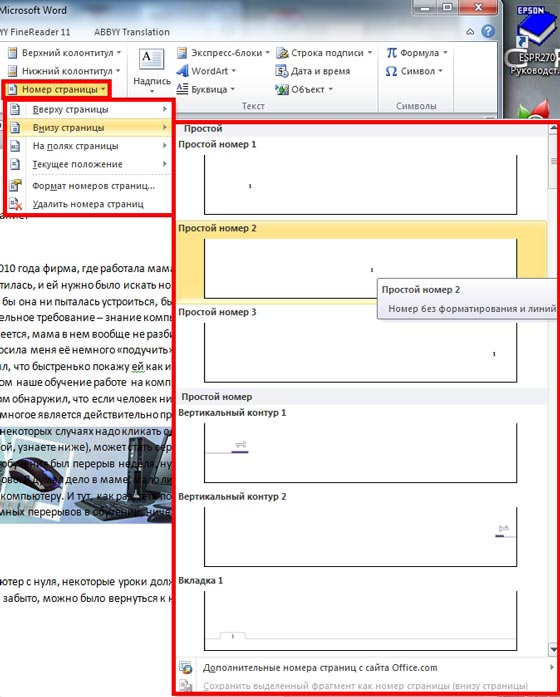Screen dimensions: 560x697
Task: Open the Экспресс-блоки dropdown
Action: [267, 53]
